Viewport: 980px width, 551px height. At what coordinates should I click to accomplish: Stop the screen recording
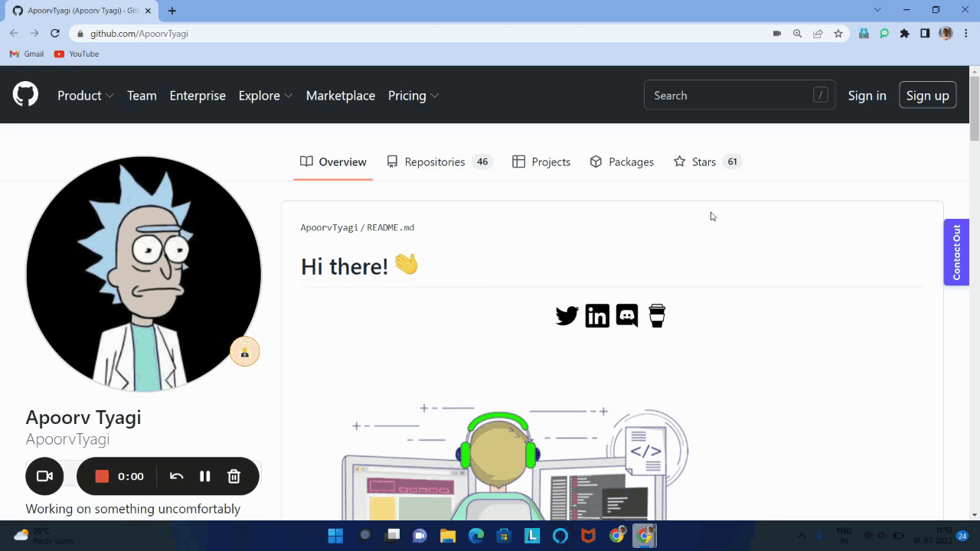coord(102,476)
